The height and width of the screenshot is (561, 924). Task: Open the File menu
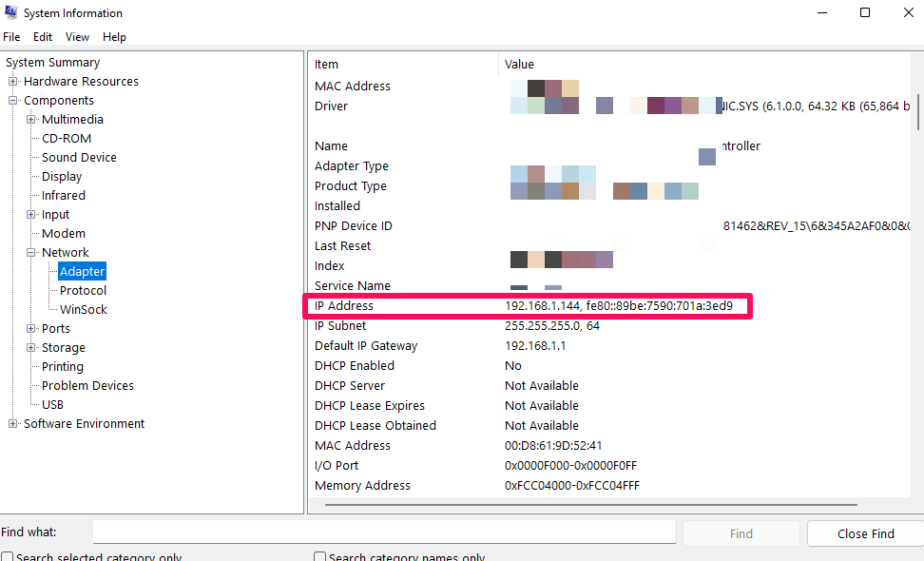[11, 36]
